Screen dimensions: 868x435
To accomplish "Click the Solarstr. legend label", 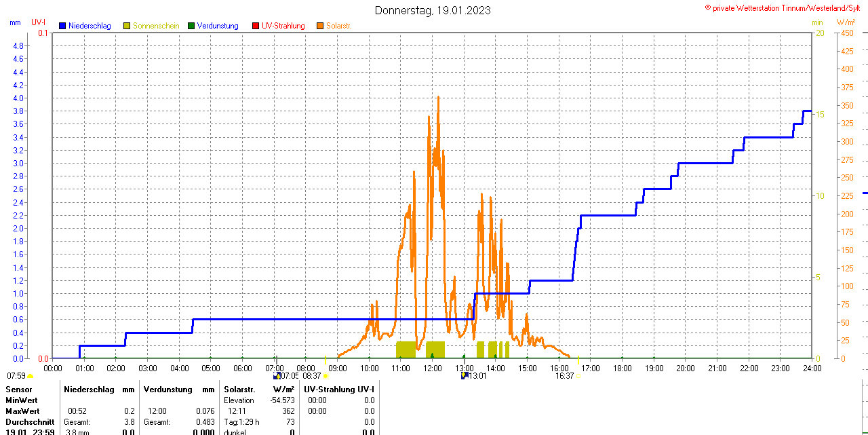I will coord(338,26).
